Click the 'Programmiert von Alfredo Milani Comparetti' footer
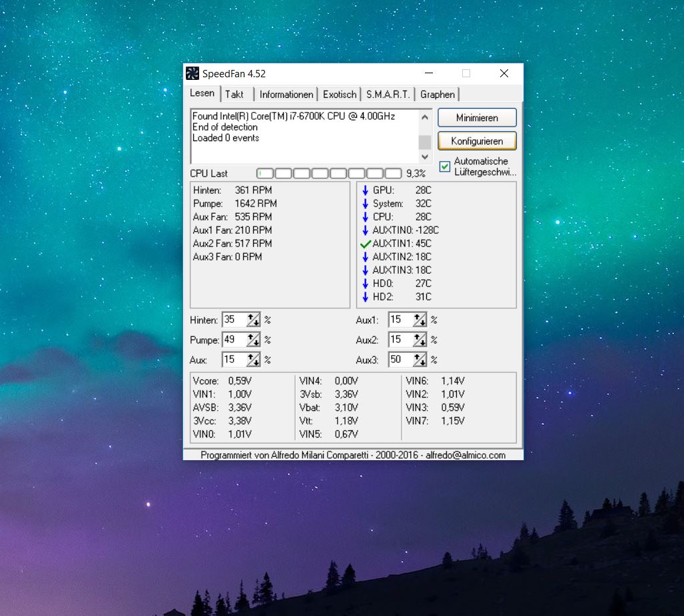The height and width of the screenshot is (616, 684). 354,455
